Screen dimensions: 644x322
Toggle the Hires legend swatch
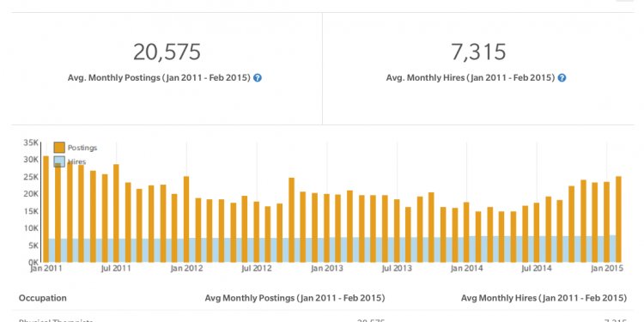click(59, 161)
